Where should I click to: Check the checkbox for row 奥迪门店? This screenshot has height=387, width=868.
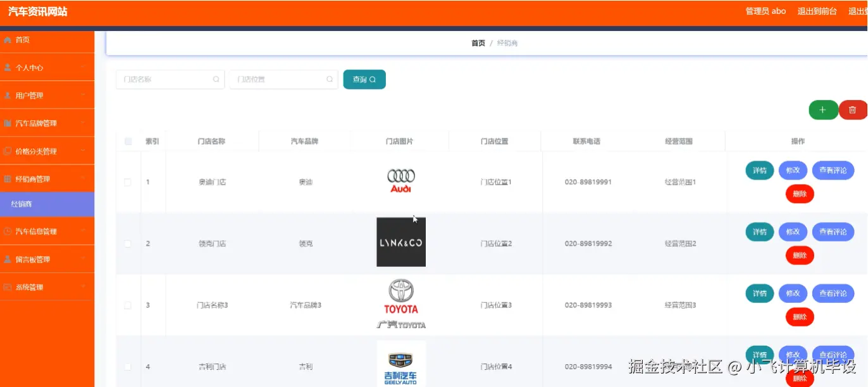coord(128,182)
